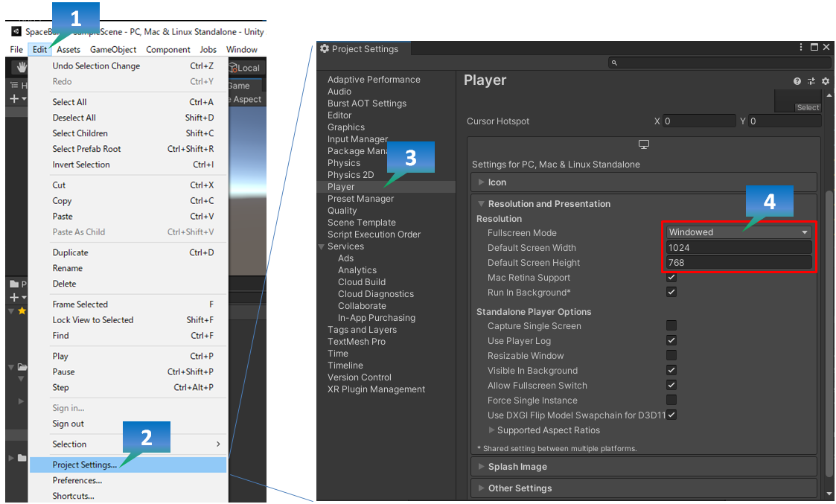Open the File menu
This screenshot has width=836, height=504.
(x=16, y=50)
